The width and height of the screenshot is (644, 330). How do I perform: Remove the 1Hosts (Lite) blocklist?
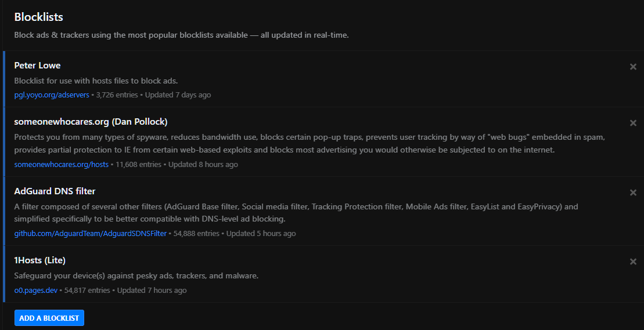point(633,262)
